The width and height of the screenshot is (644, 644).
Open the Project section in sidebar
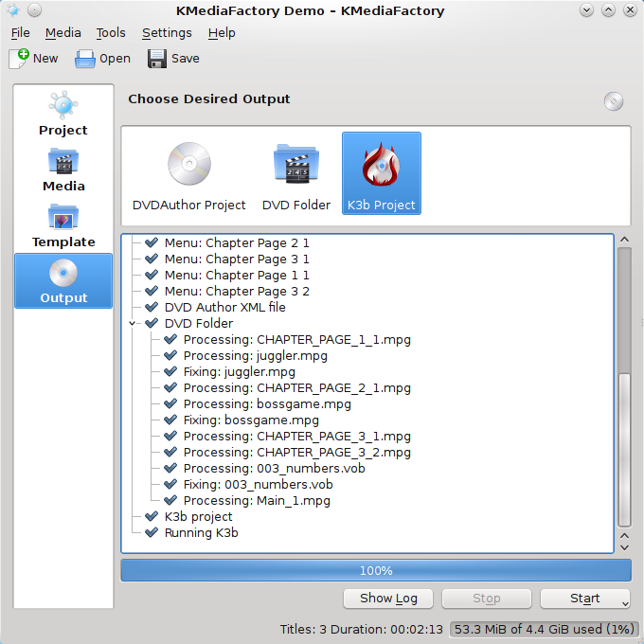click(x=63, y=114)
